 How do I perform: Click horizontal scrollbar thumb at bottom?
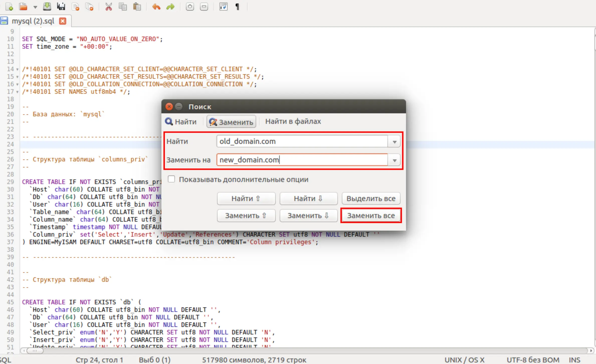[35, 351]
